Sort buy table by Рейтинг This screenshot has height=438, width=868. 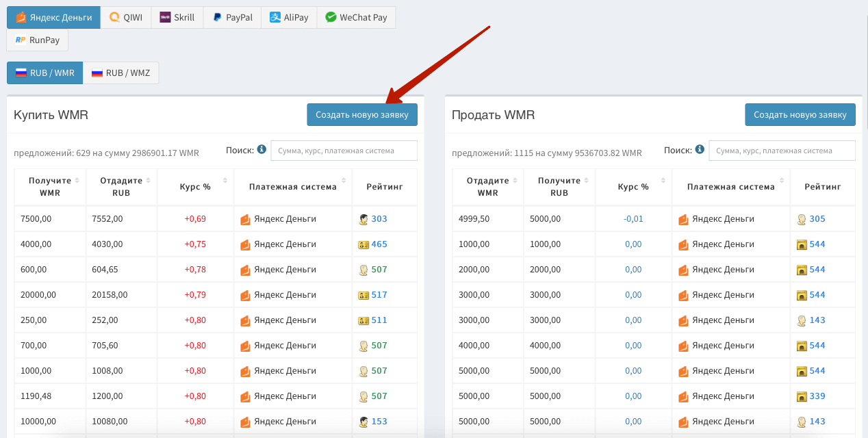click(385, 187)
